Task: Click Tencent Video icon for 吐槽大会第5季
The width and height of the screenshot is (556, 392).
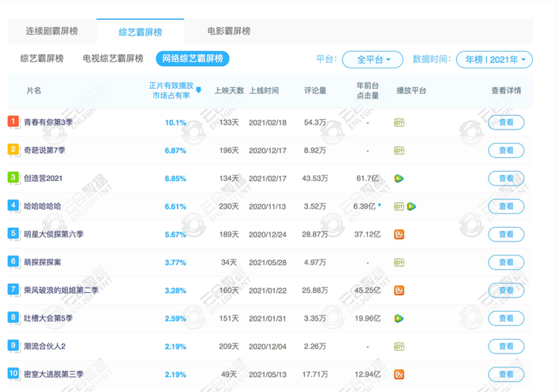Action: 399,318
